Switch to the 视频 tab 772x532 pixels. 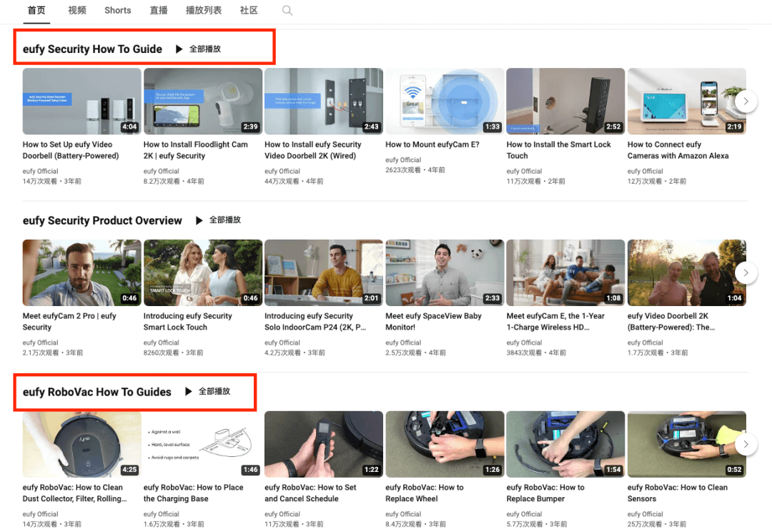(77, 10)
